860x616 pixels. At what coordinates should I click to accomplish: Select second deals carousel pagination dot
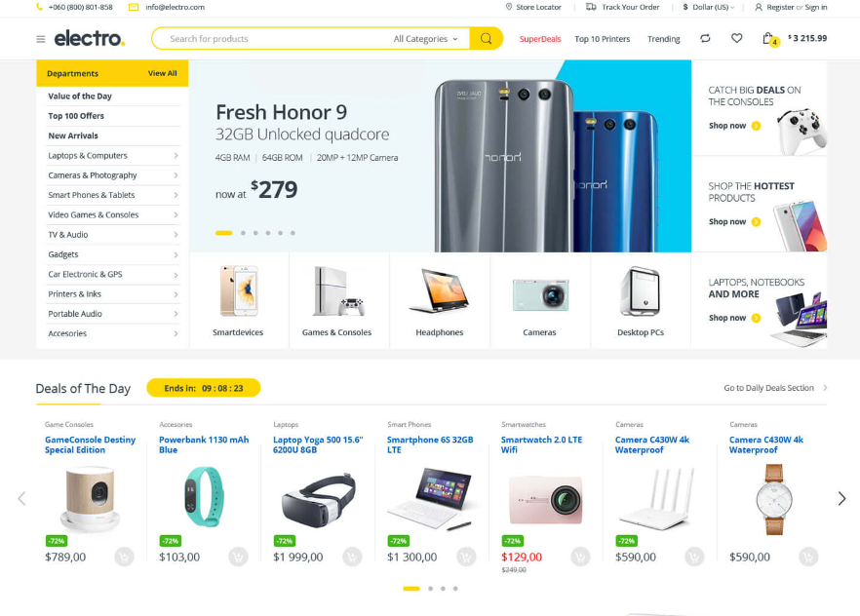click(x=431, y=589)
